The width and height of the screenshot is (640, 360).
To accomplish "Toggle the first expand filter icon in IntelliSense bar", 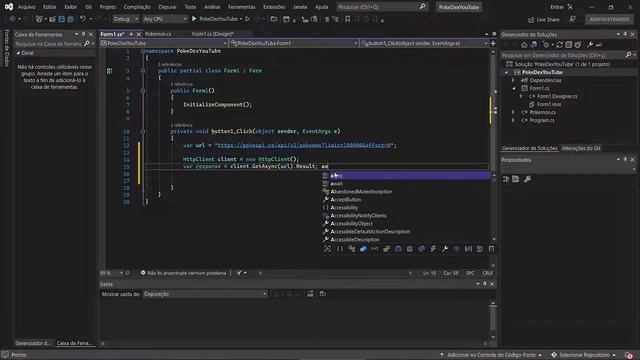I will [x=328, y=249].
